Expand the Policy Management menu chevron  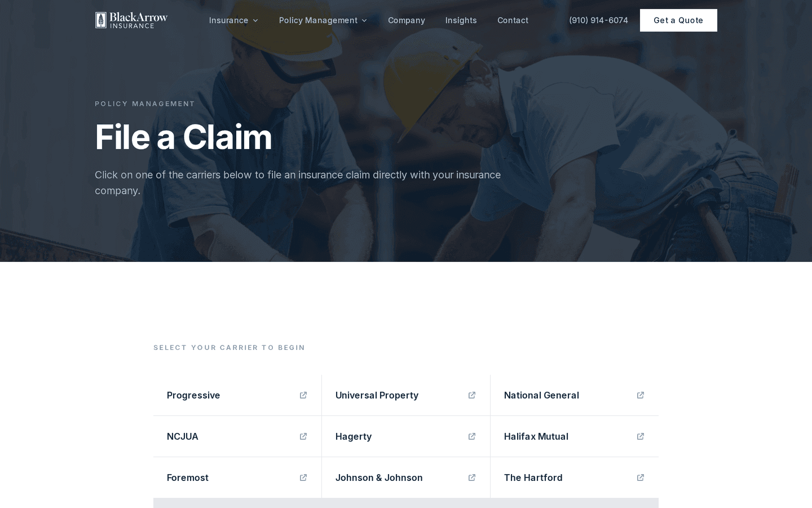tap(364, 20)
